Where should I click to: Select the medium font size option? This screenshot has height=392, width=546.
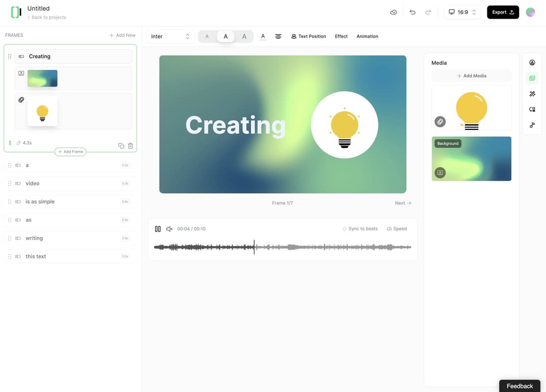(225, 36)
